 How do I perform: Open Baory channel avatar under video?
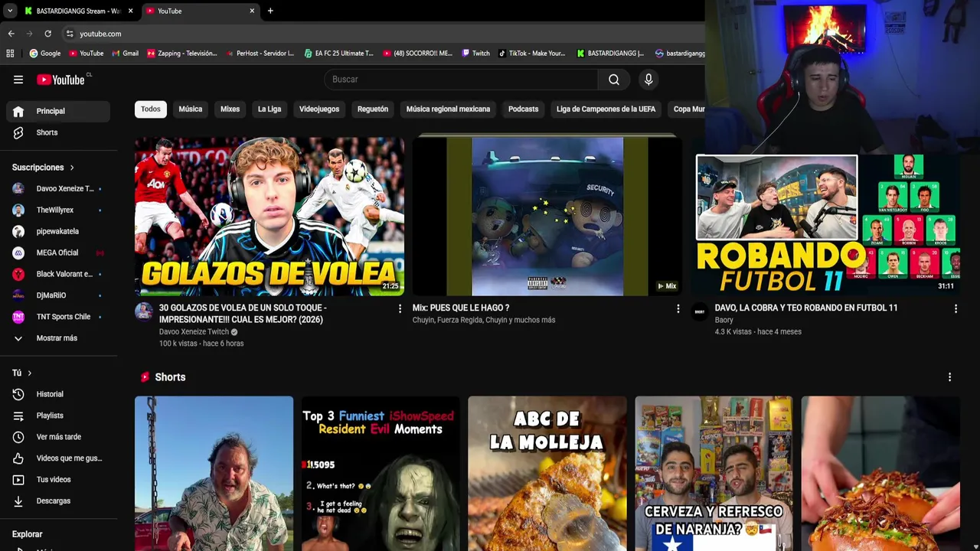(700, 311)
